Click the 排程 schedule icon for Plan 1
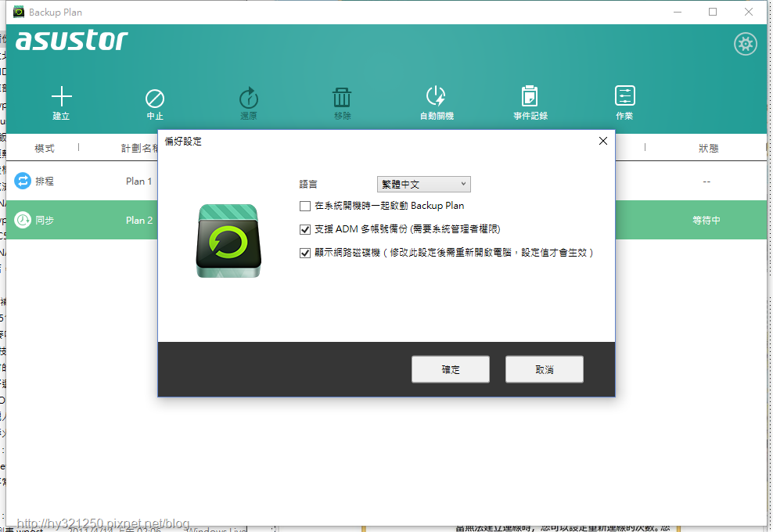 click(x=22, y=181)
